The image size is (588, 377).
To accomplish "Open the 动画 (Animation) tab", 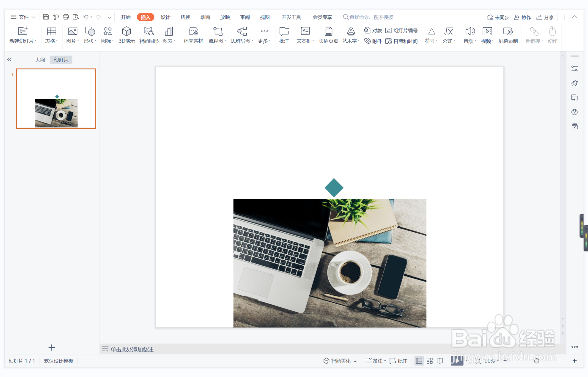I will coord(205,17).
